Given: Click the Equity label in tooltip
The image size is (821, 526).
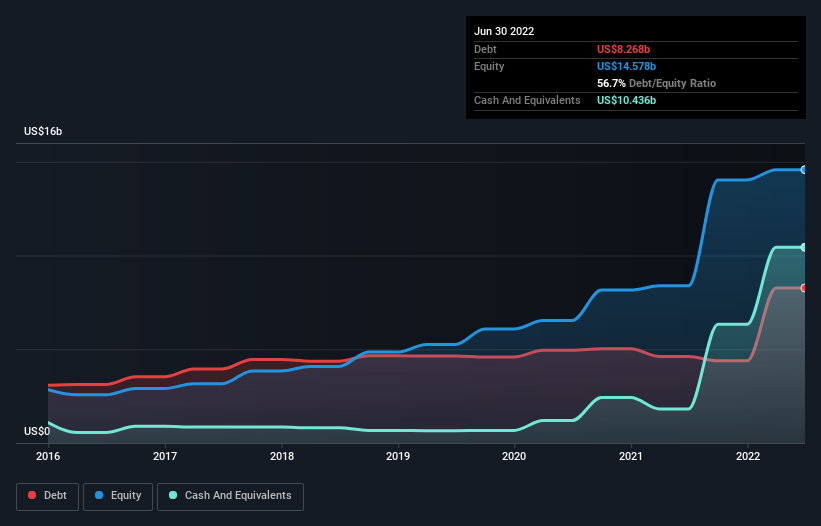Looking at the screenshot, I should click(x=489, y=66).
